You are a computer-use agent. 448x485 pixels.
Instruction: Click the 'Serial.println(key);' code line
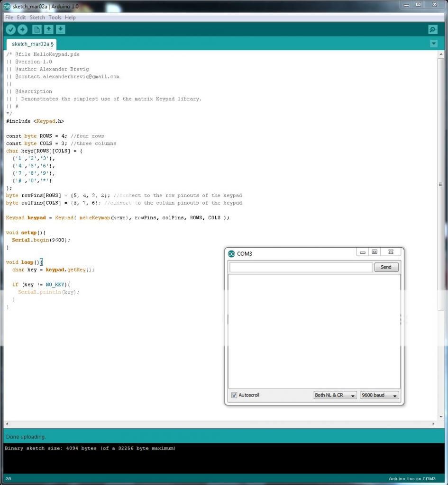point(49,292)
